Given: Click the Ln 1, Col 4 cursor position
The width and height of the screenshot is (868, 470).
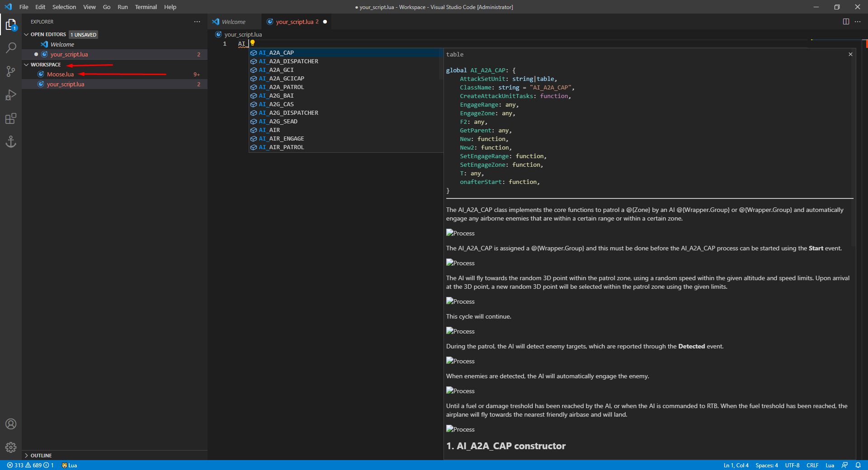Looking at the screenshot, I should tap(736, 465).
